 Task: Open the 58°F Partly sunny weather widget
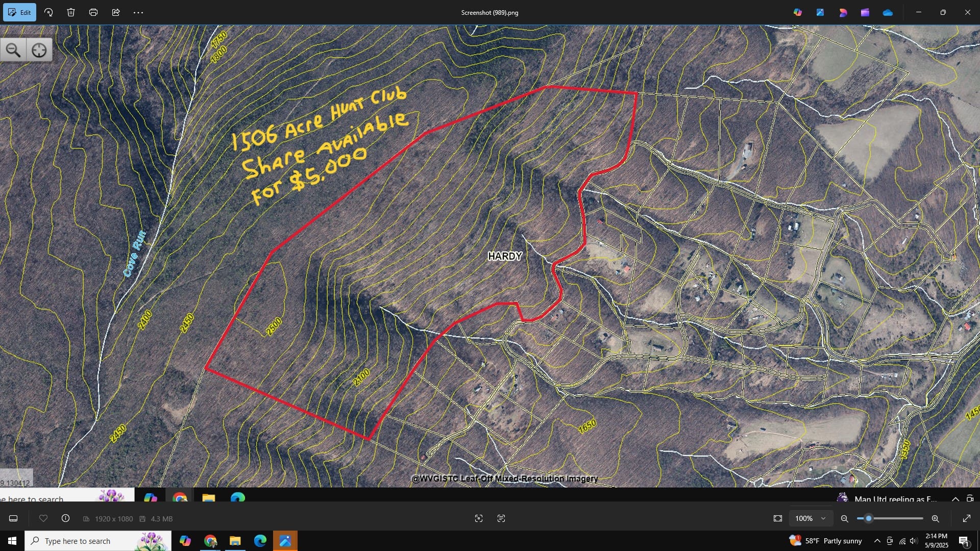(826, 541)
